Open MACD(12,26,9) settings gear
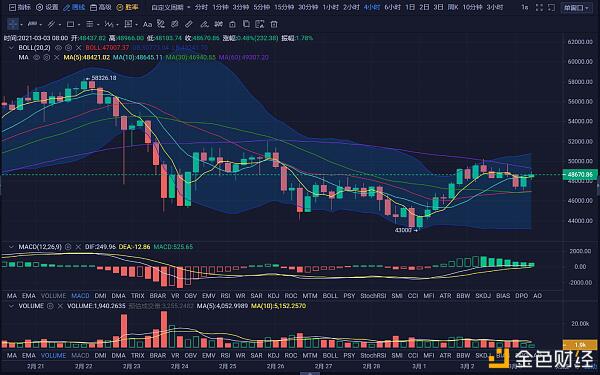This screenshot has width=600, height=375. click(68, 247)
